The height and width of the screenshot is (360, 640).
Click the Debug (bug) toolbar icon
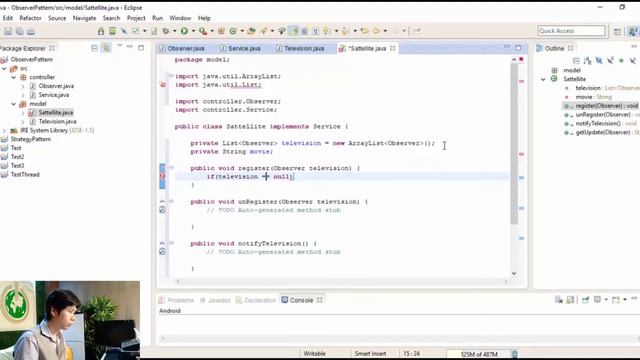(x=166, y=31)
